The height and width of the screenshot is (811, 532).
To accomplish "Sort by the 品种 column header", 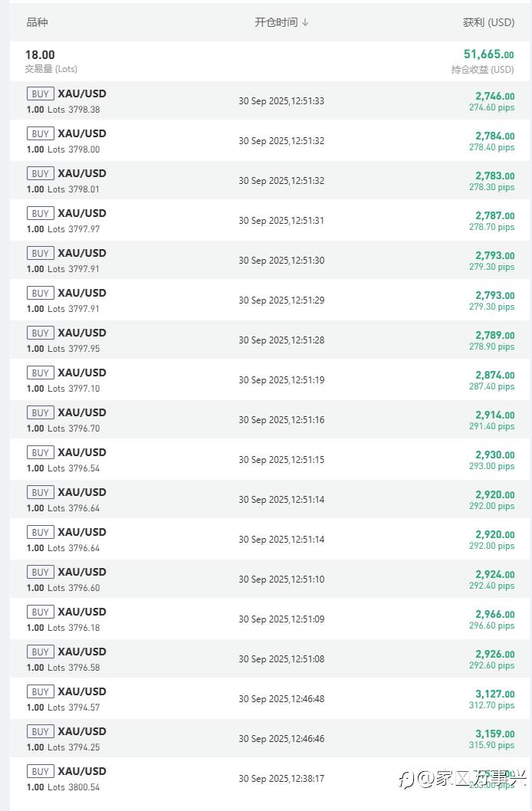I will click(37, 23).
